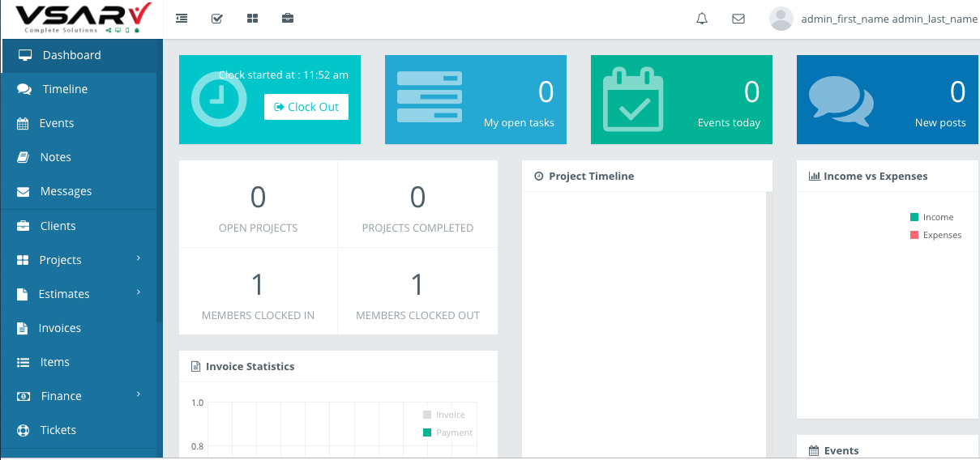
Task: Toggle the sidebar collapse icon in the top bar
Action: tap(182, 19)
